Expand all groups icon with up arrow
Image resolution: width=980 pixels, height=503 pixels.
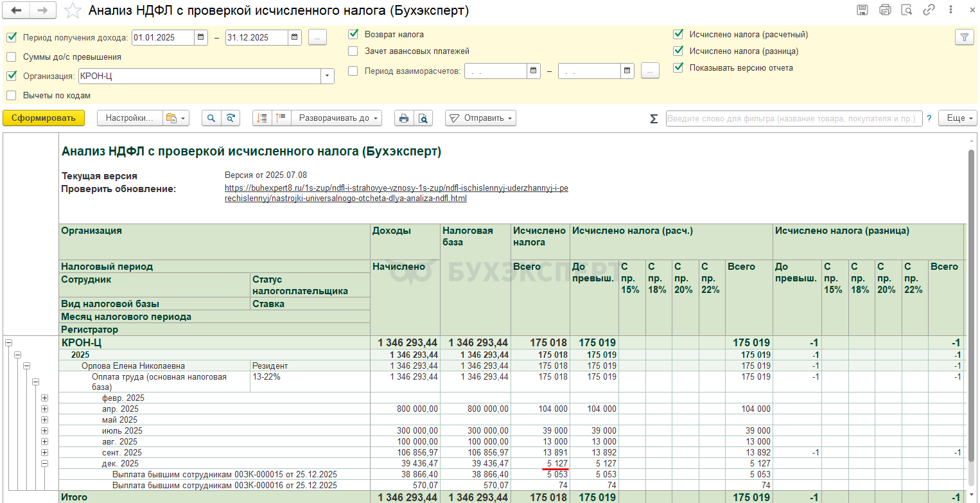pos(281,118)
